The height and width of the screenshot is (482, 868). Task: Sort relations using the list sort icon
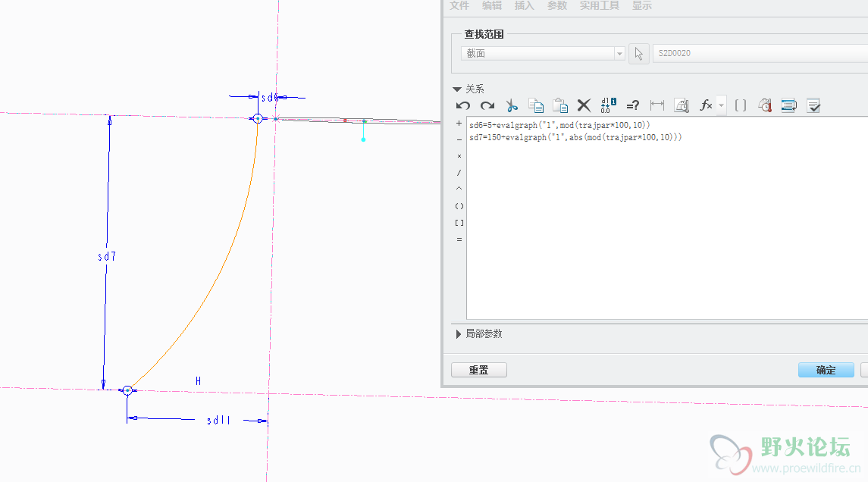point(789,105)
